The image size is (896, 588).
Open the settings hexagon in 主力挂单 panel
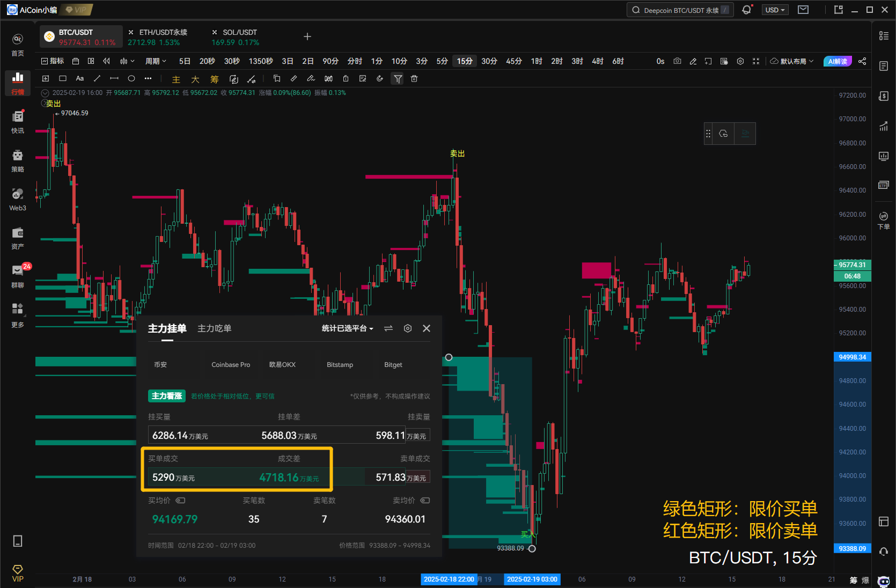pyautogui.click(x=408, y=328)
